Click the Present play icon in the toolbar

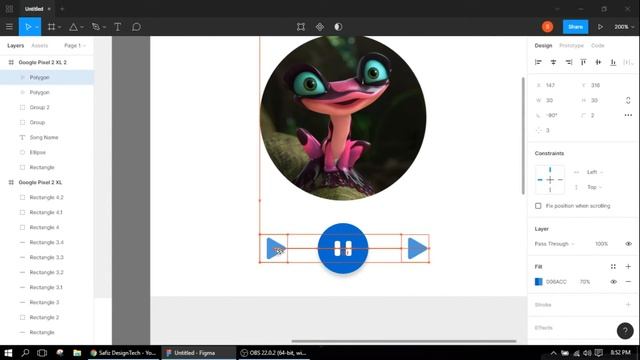coord(600,27)
